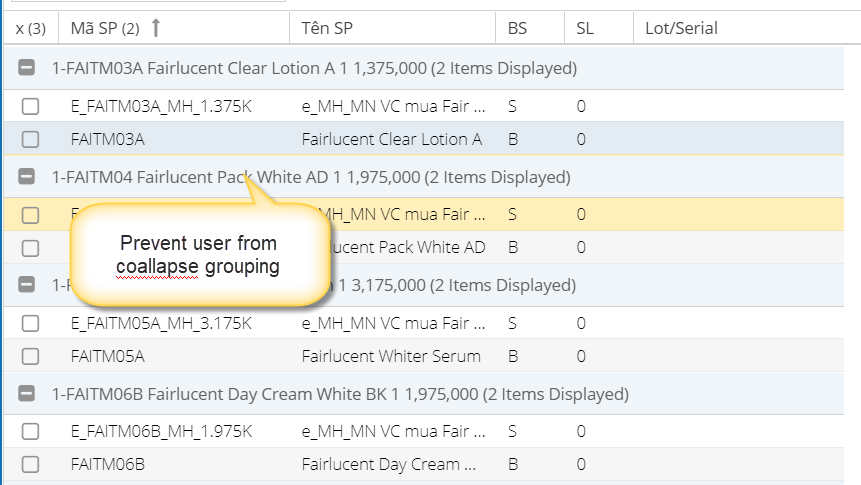The height and width of the screenshot is (485, 861).
Task: Check the E_FAITM06B_MH_1.975K row checkbox
Action: (x=30, y=431)
